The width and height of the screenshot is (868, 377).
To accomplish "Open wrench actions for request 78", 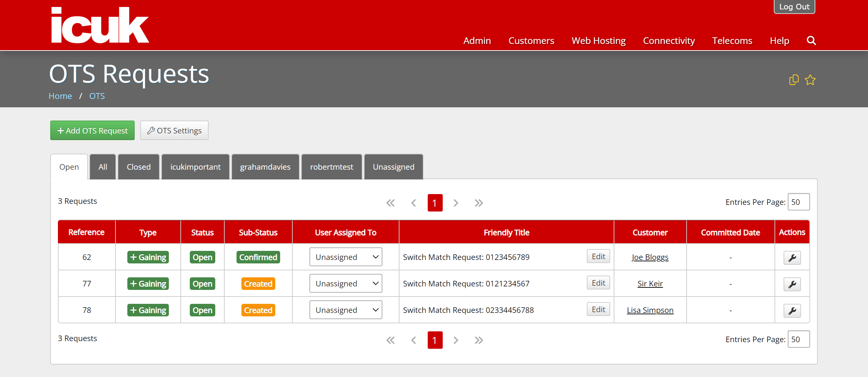I will click(792, 311).
